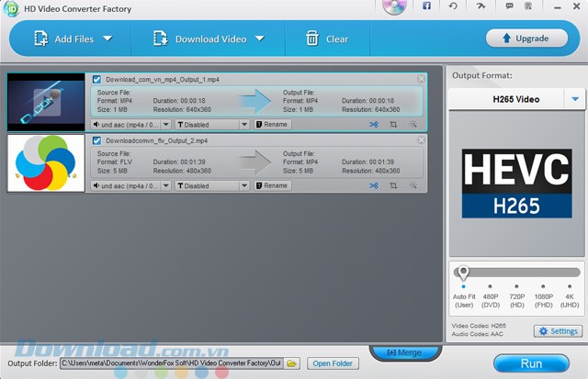
Task: Click the clip/trim icon on first video
Action: (374, 124)
